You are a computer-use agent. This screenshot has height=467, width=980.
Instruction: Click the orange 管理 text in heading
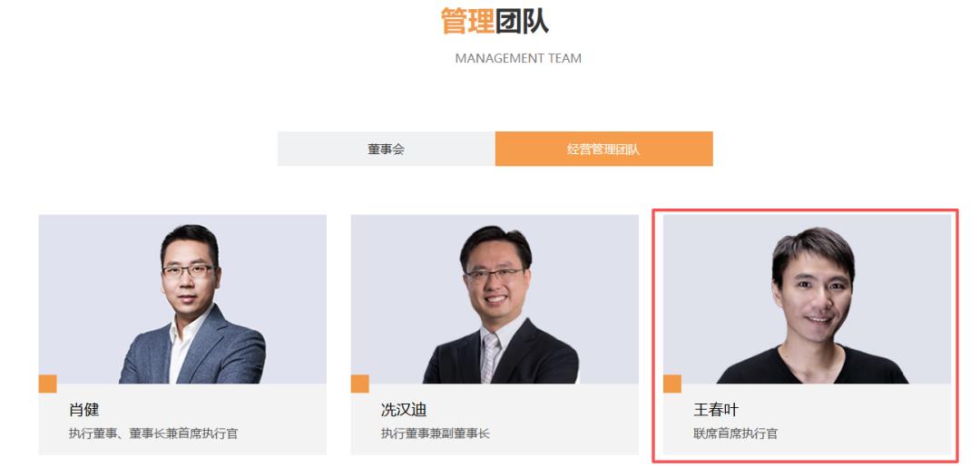point(467,21)
